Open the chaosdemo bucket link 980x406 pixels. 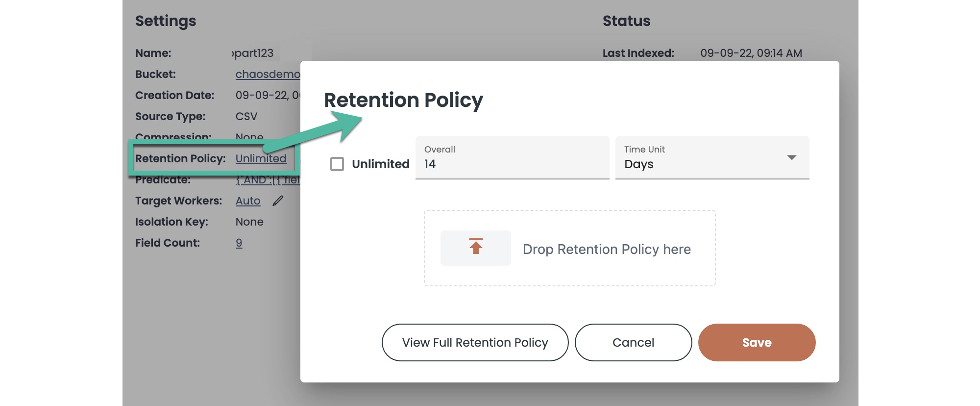click(x=268, y=74)
